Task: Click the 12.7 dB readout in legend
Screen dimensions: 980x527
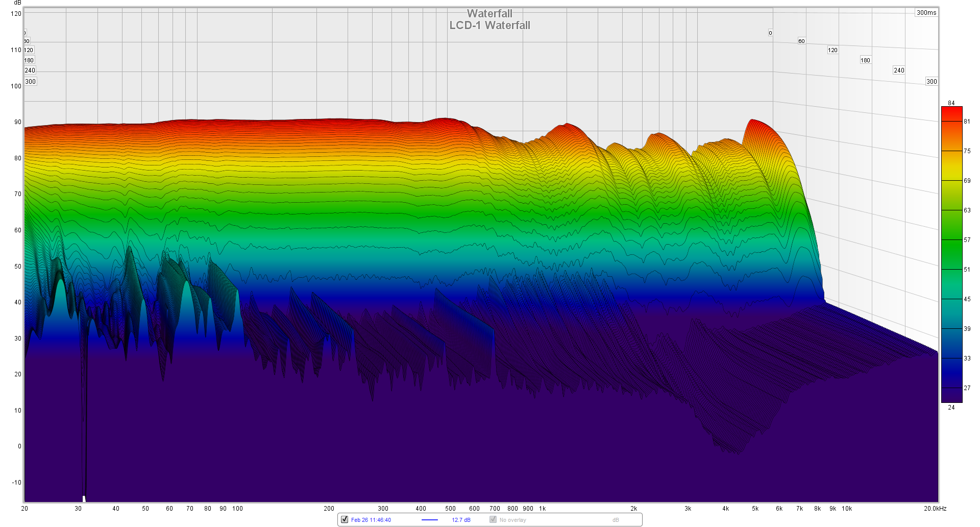Action: click(461, 520)
